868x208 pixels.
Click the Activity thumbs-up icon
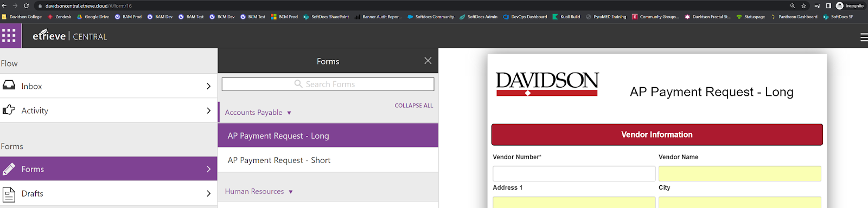click(9, 110)
